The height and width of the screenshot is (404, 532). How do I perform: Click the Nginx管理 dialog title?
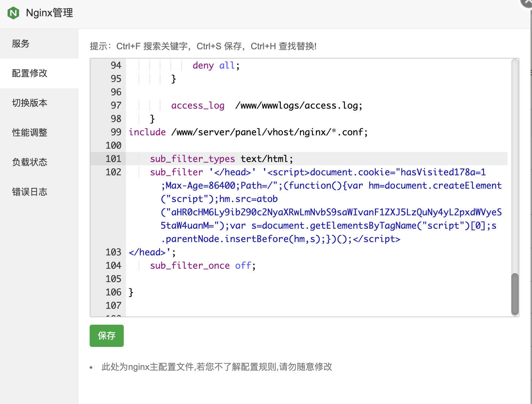click(50, 13)
